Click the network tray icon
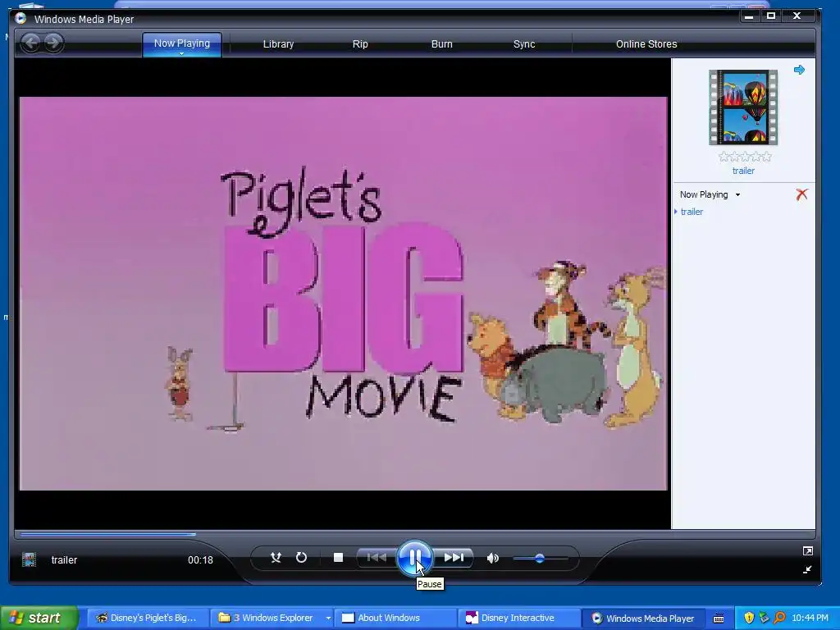 [x=764, y=618]
